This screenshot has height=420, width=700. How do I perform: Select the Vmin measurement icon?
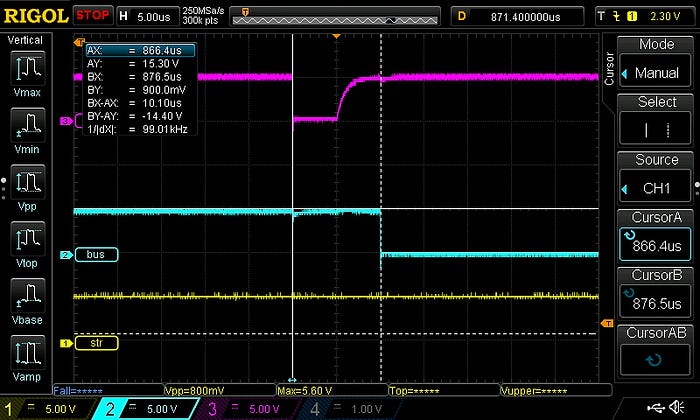(28, 125)
